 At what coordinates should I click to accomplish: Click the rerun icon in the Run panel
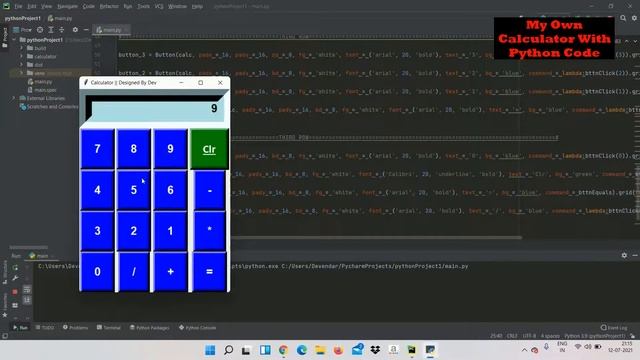(x=15, y=268)
